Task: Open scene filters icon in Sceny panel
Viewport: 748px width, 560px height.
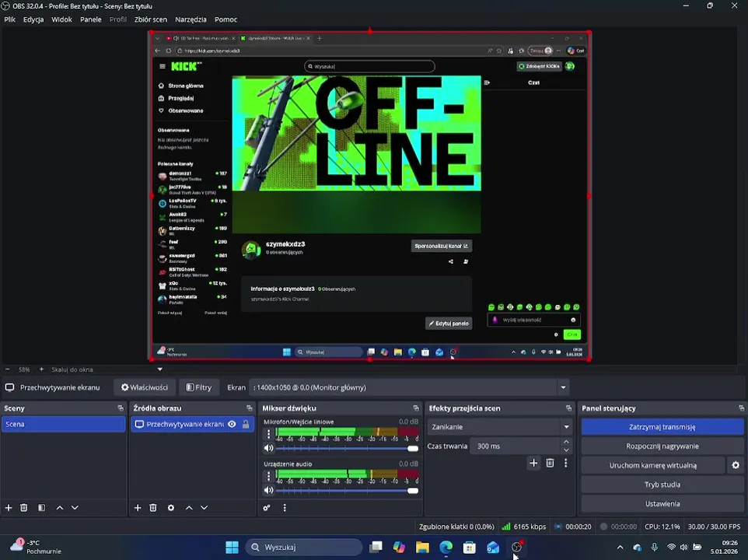Action: [x=41, y=508]
